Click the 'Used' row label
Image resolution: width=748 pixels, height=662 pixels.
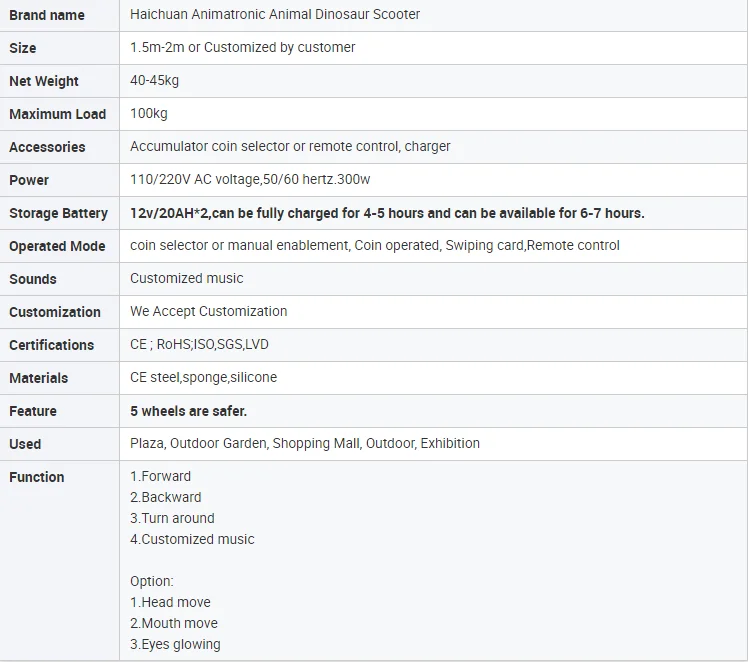(25, 444)
